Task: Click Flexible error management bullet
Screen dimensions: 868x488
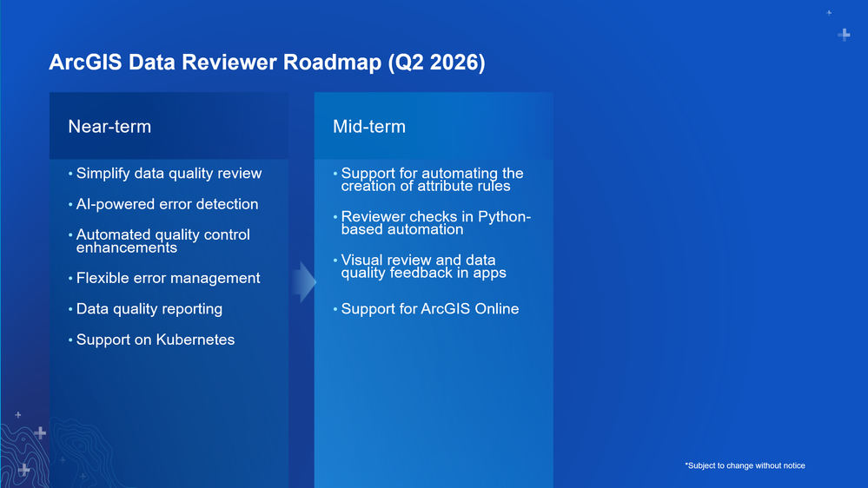Action: click(x=168, y=278)
